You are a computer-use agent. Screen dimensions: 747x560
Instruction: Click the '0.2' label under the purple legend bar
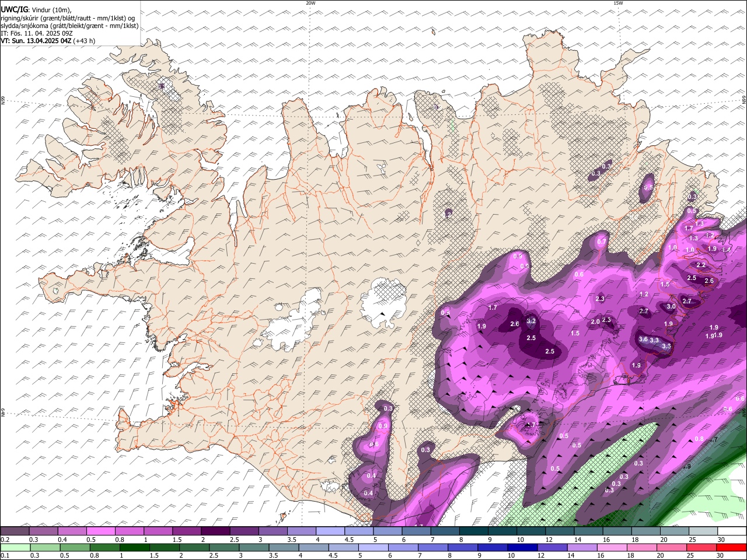pyautogui.click(x=5, y=540)
